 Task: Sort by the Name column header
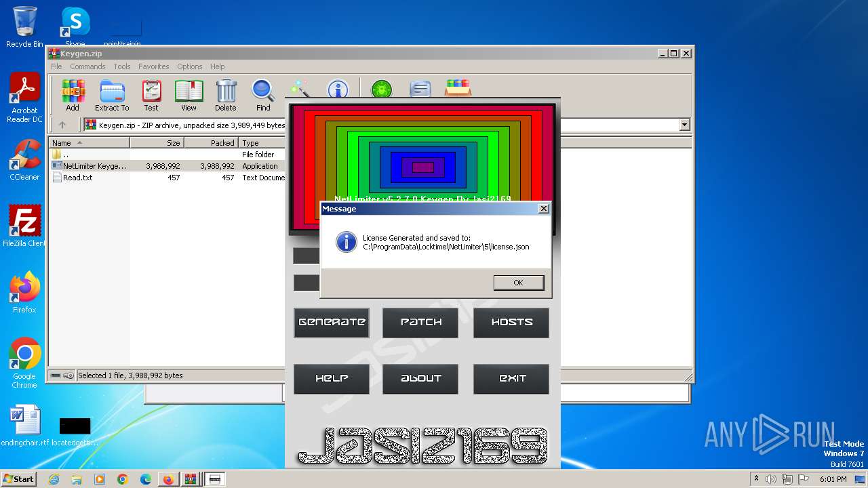click(x=90, y=143)
